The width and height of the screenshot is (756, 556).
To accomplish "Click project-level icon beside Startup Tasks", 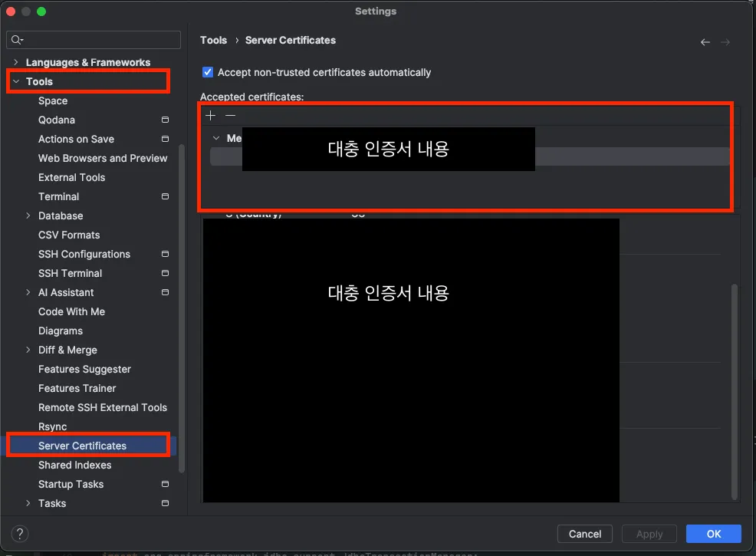I will point(165,484).
